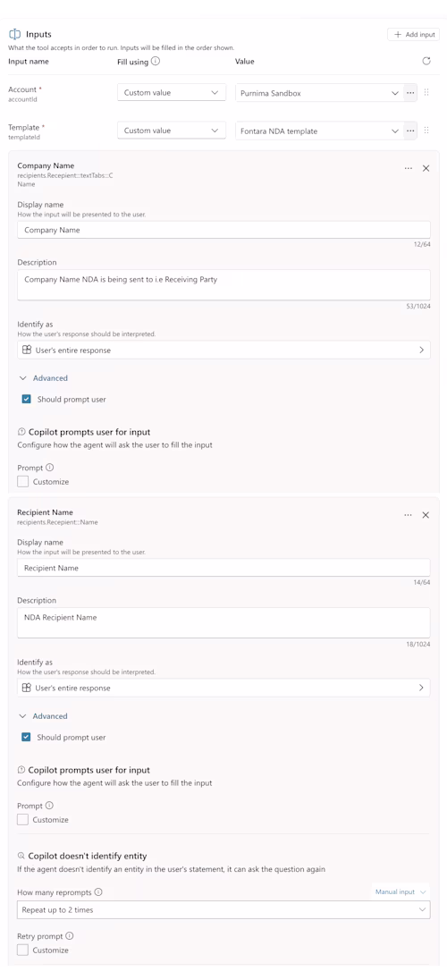Click the Company Name display name field
The height and width of the screenshot is (980, 447).
(223, 230)
